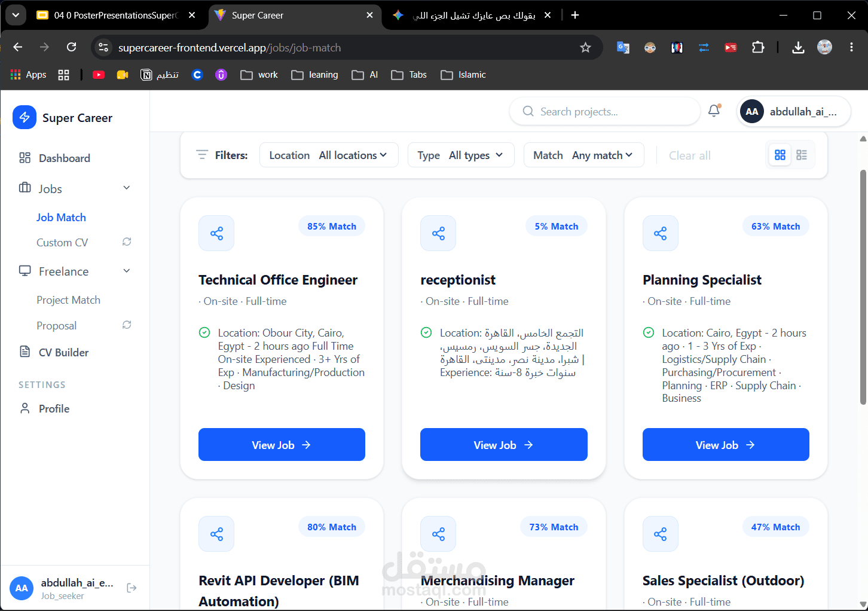This screenshot has height=611, width=868.
Task: Collapse the Jobs section chevron
Action: point(127,188)
